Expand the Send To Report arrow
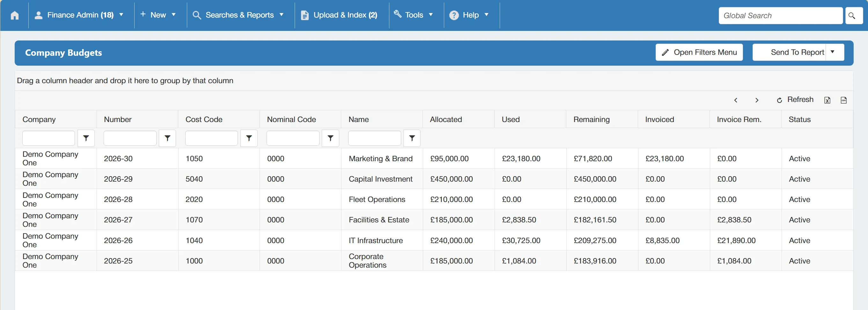868x310 pixels. (x=833, y=52)
